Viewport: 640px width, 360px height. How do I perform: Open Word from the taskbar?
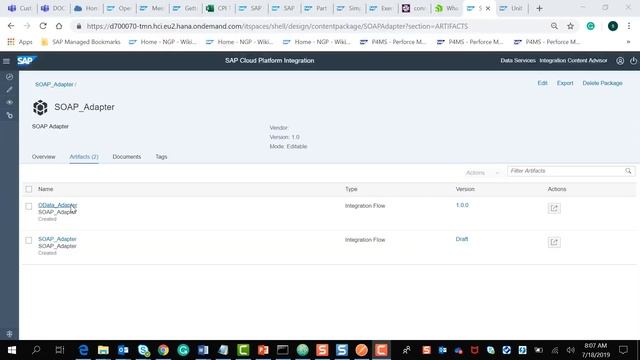pyautogui.click(x=203, y=350)
